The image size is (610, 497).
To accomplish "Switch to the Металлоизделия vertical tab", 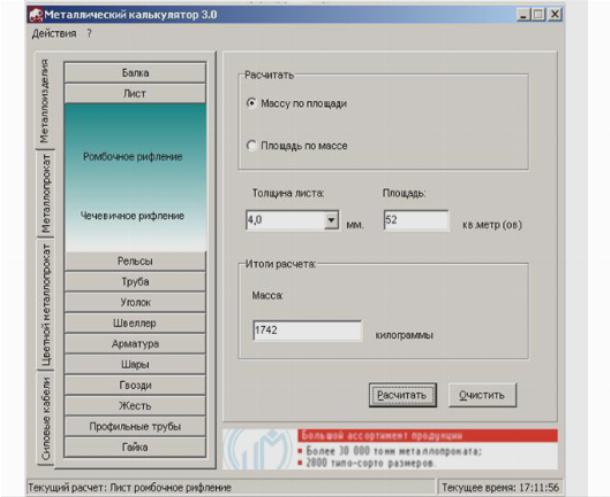I will (x=46, y=102).
